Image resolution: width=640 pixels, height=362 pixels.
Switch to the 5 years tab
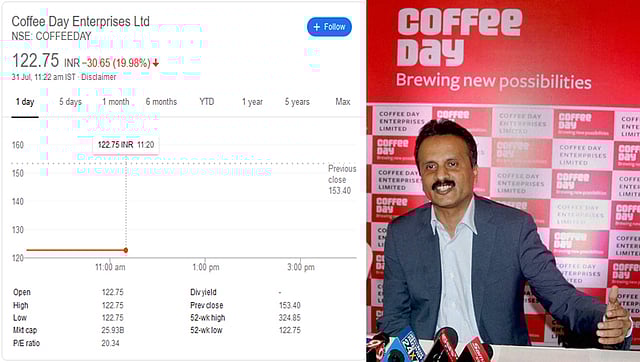click(x=297, y=102)
